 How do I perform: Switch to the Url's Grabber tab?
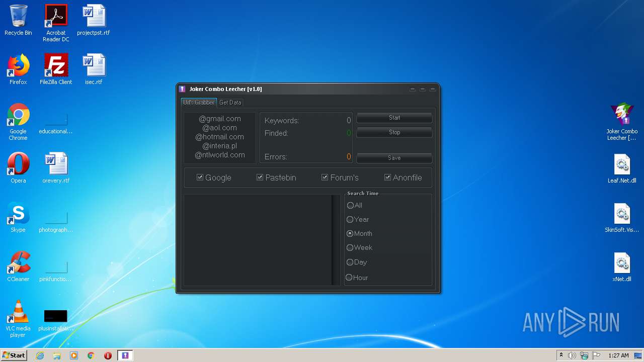(199, 103)
